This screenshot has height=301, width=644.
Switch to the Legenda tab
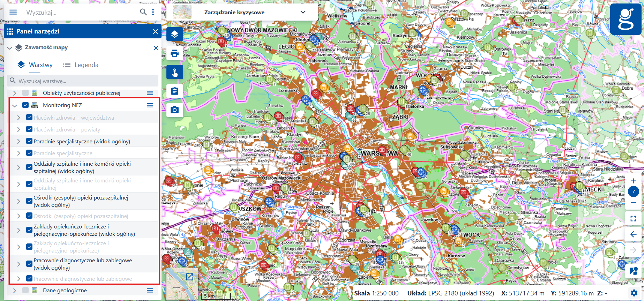coord(81,65)
